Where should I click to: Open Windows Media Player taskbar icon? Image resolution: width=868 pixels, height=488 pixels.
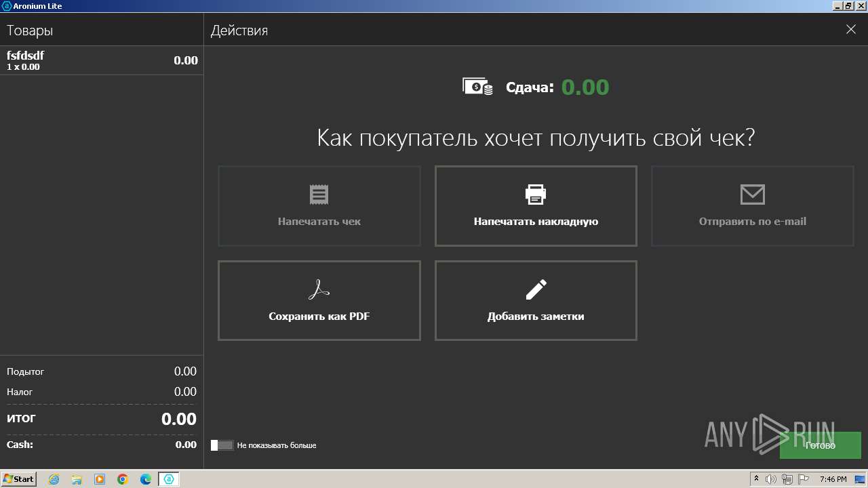click(x=100, y=479)
